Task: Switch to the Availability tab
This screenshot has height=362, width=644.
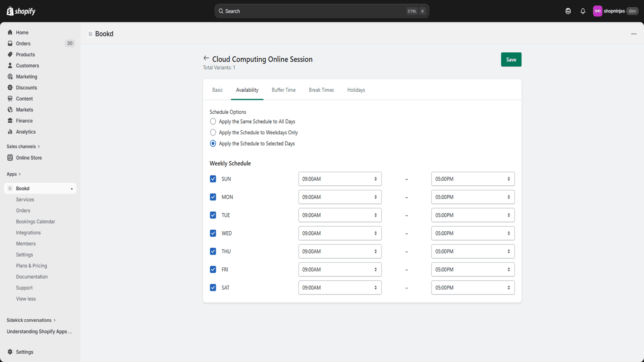Action: [x=247, y=90]
